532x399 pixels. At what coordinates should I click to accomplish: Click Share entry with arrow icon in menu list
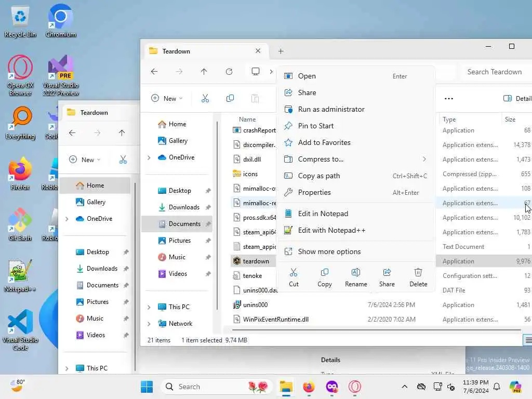[355, 92]
